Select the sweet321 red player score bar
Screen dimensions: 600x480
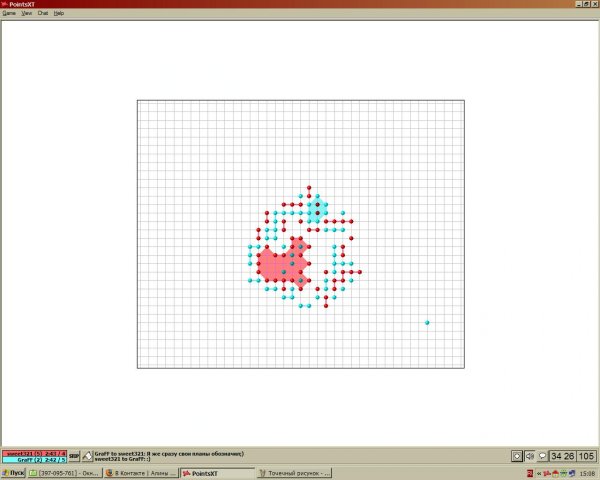34,453
